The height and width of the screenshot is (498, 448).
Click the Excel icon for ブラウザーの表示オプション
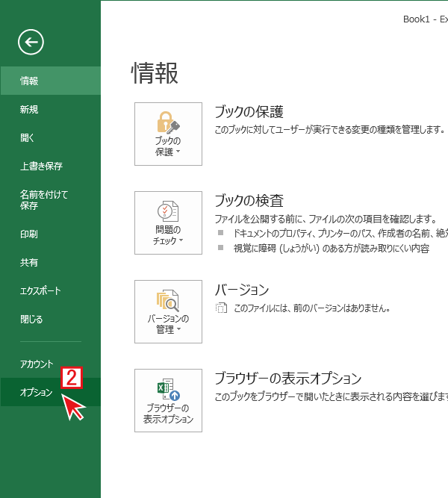169,389
